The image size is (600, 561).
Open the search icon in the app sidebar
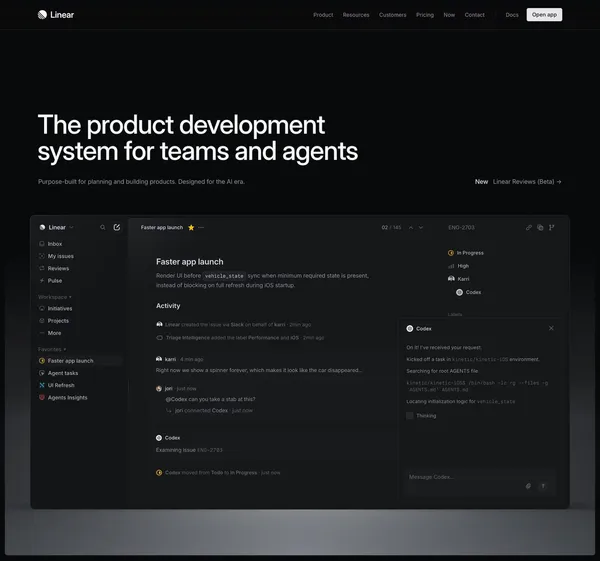click(x=103, y=227)
